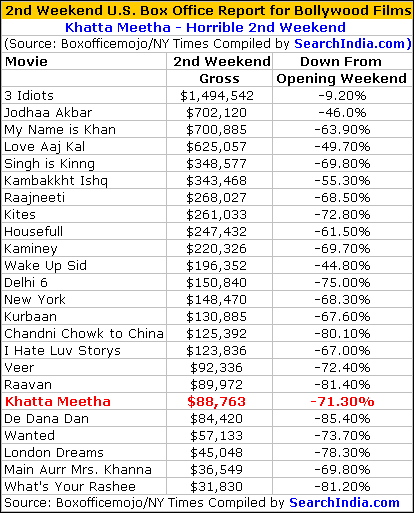Click the red -71.30% drop value
Viewport: 414px width, 513px height.
[342, 402]
